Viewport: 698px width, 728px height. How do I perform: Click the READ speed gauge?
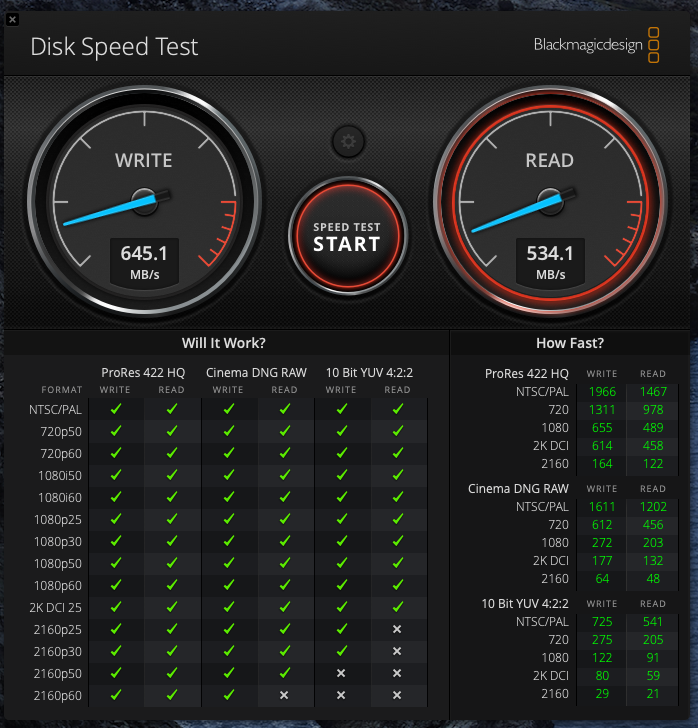tap(550, 201)
